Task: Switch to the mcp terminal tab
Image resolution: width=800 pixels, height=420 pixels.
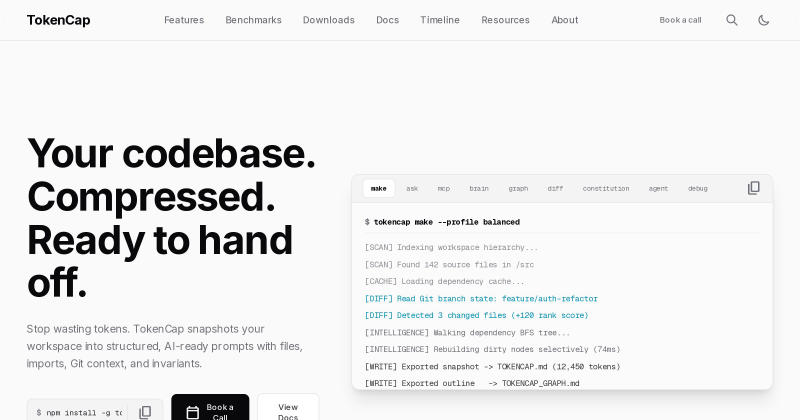Action: pyautogui.click(x=444, y=188)
